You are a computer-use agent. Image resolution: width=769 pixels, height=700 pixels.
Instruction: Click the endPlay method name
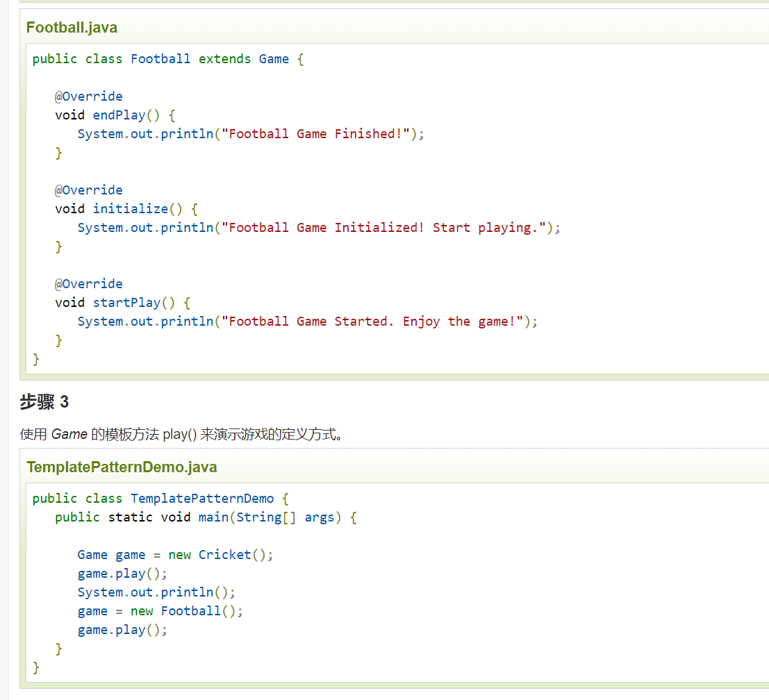[x=119, y=115]
